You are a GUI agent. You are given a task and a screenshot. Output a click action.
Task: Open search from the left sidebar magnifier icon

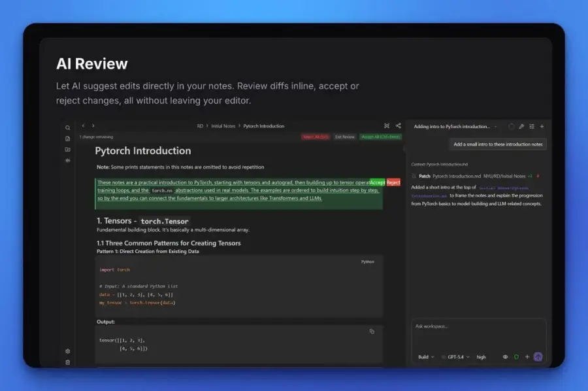click(67, 127)
